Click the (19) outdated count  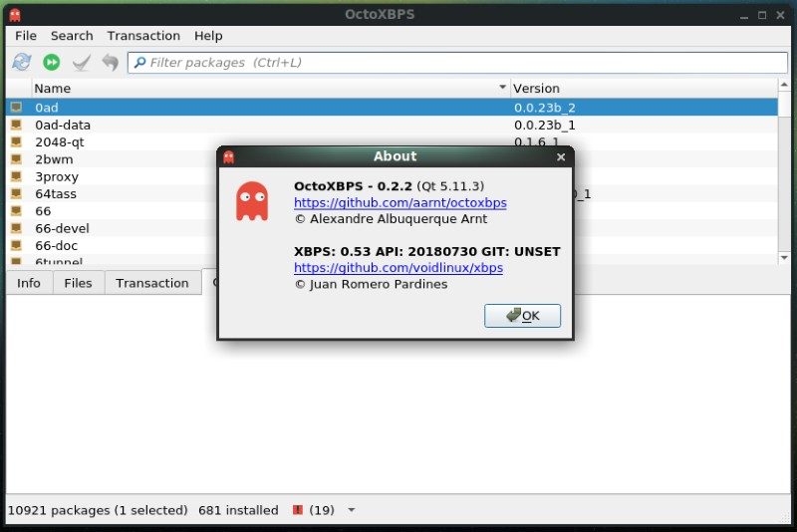pyautogui.click(x=322, y=510)
